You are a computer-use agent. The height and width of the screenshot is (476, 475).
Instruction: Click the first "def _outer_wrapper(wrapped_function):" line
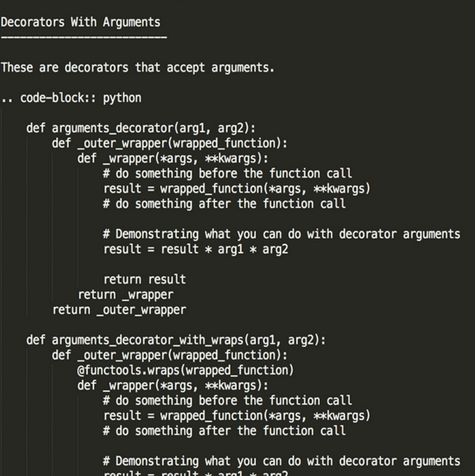tap(170, 143)
